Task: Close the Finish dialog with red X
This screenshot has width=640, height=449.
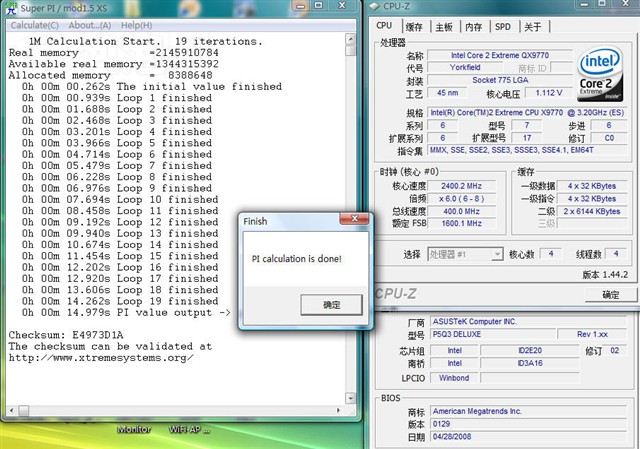Action: [x=354, y=219]
